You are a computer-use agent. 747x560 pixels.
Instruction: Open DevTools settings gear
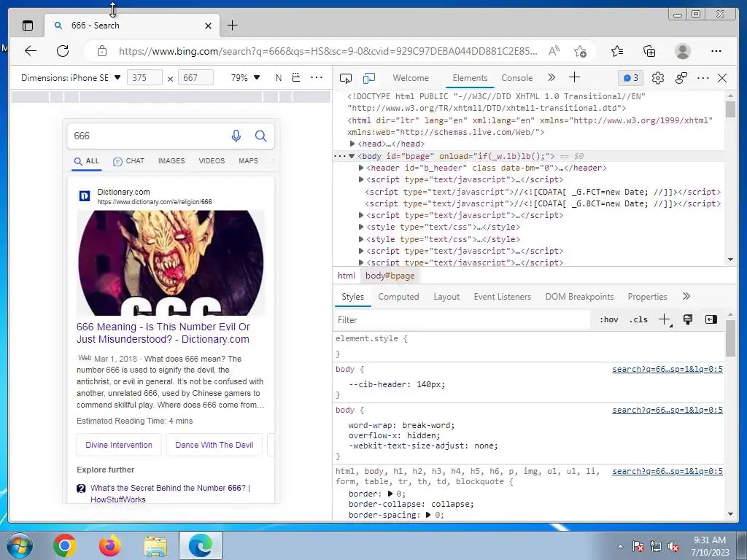click(x=658, y=78)
